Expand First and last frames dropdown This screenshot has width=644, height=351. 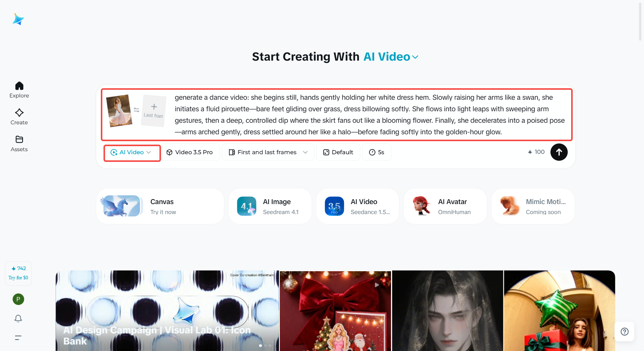tap(268, 152)
